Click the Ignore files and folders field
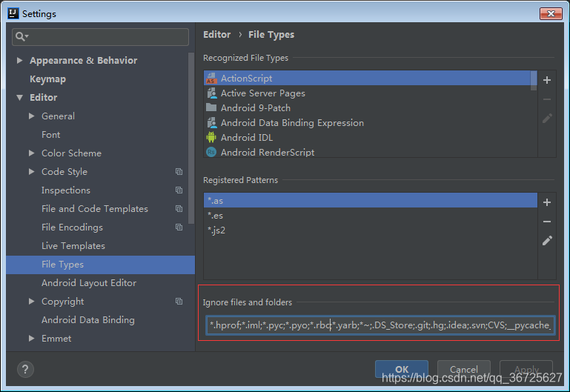 pyautogui.click(x=380, y=325)
